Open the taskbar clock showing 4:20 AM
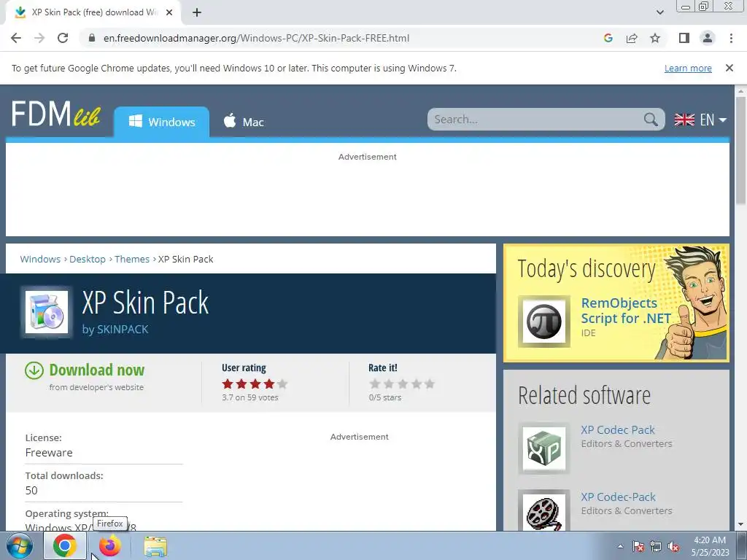The image size is (747, 560). tap(711, 546)
